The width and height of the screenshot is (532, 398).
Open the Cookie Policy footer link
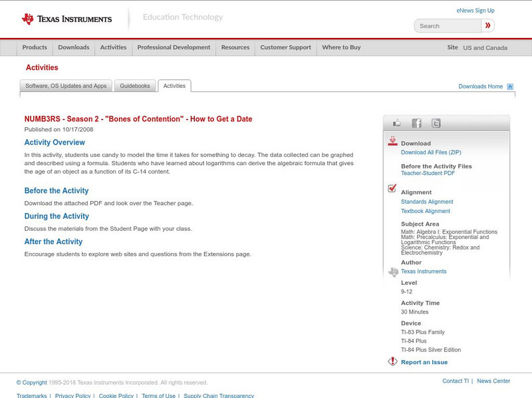coord(116,395)
